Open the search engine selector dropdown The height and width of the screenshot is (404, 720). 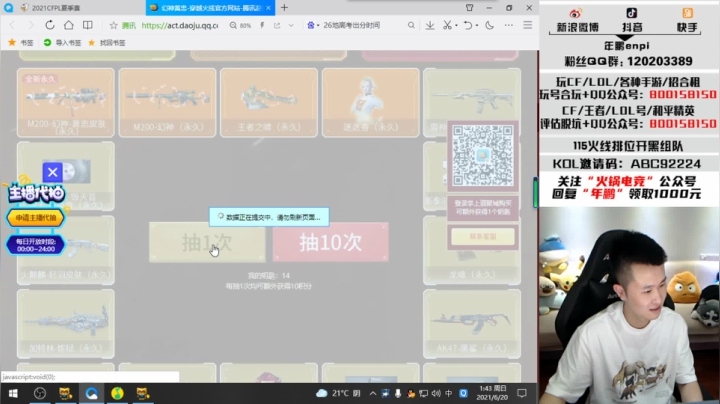coord(313,25)
